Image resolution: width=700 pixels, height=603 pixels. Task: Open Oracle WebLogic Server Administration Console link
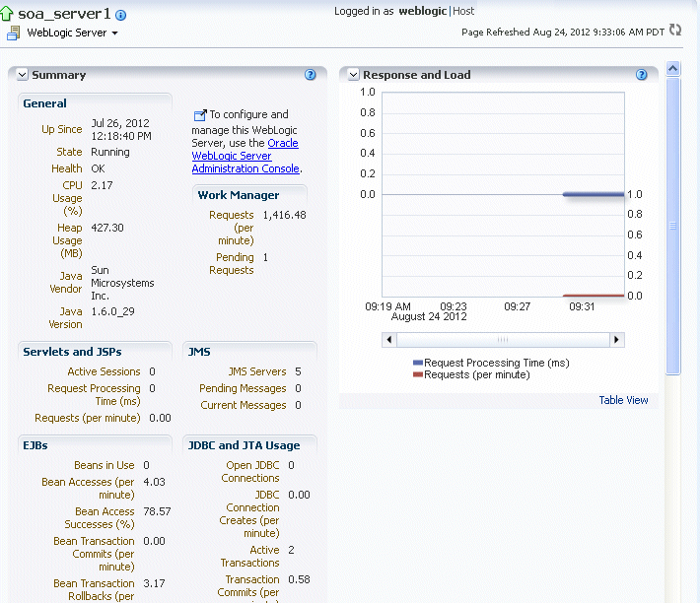(x=245, y=156)
